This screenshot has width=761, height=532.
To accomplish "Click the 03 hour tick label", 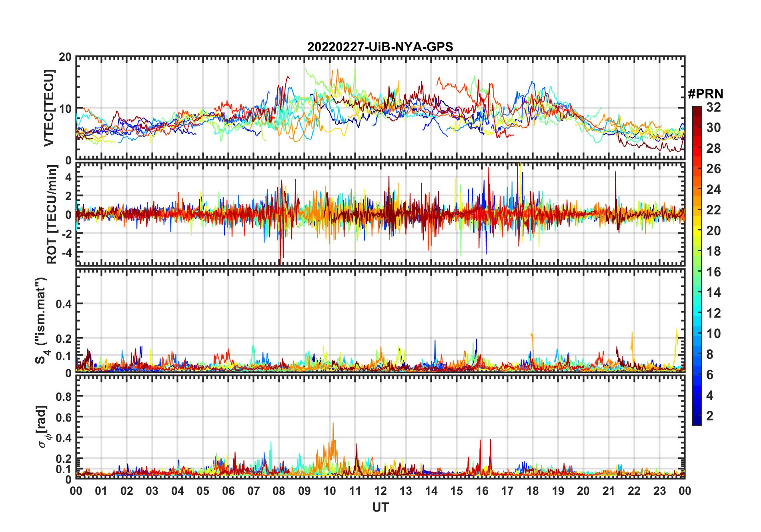I will pyautogui.click(x=152, y=491).
